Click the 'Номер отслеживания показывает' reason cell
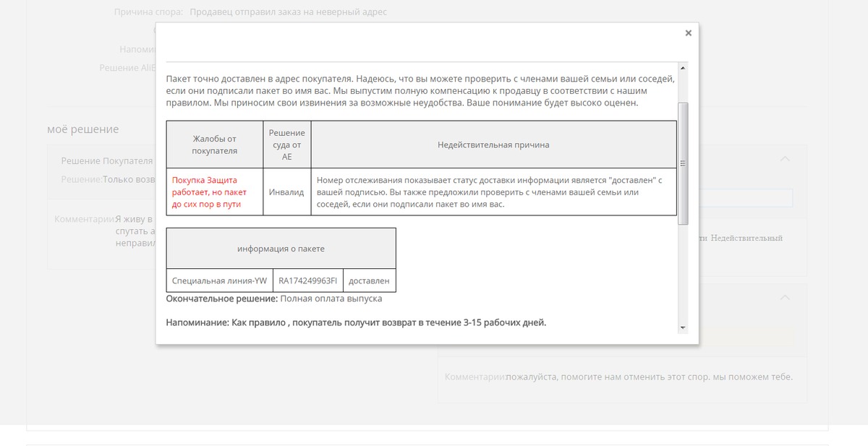 493,192
